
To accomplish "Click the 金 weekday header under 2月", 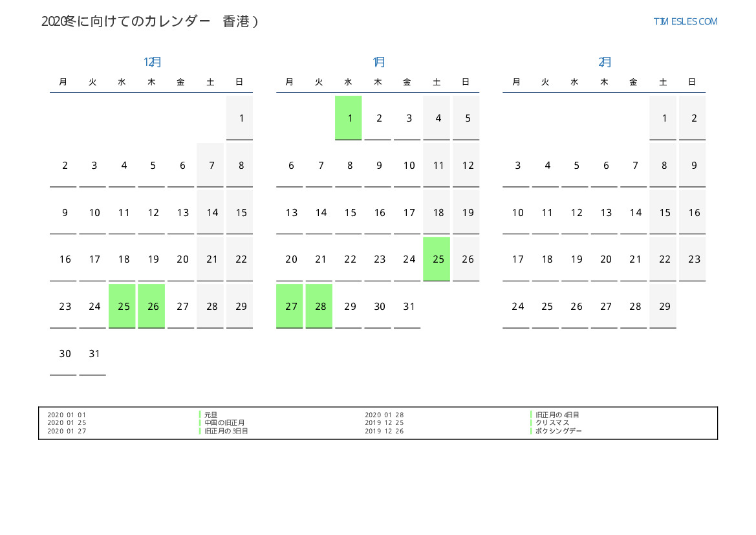I will tap(634, 82).
